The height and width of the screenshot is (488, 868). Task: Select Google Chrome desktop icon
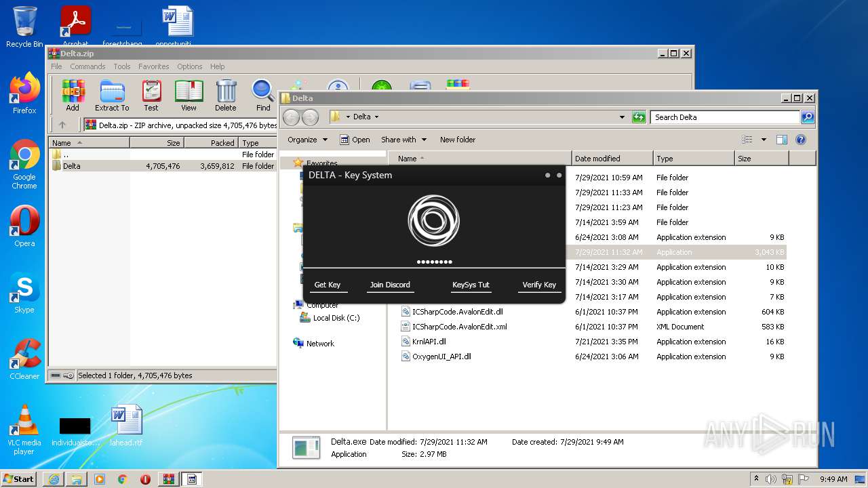(x=24, y=165)
